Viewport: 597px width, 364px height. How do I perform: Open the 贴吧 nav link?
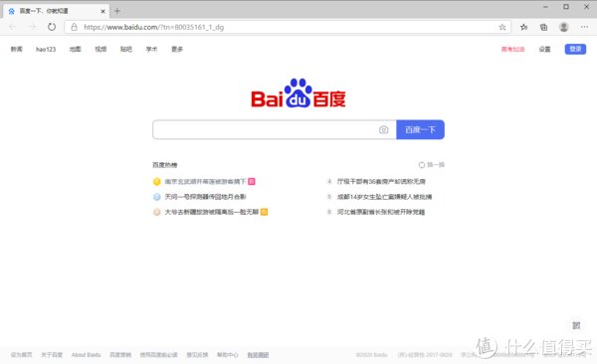126,49
